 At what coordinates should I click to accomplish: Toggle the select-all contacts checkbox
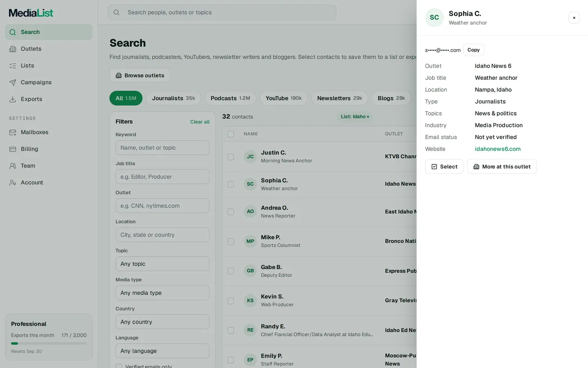tap(231, 134)
